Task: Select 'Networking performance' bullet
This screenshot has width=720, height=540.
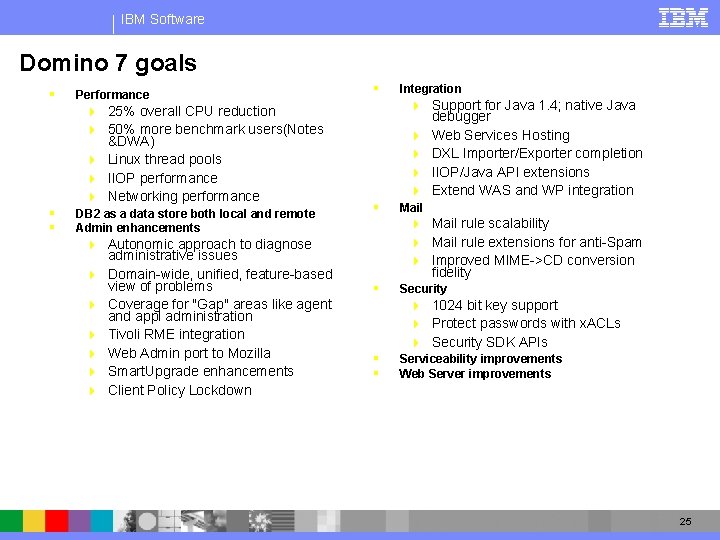Action: 184,197
